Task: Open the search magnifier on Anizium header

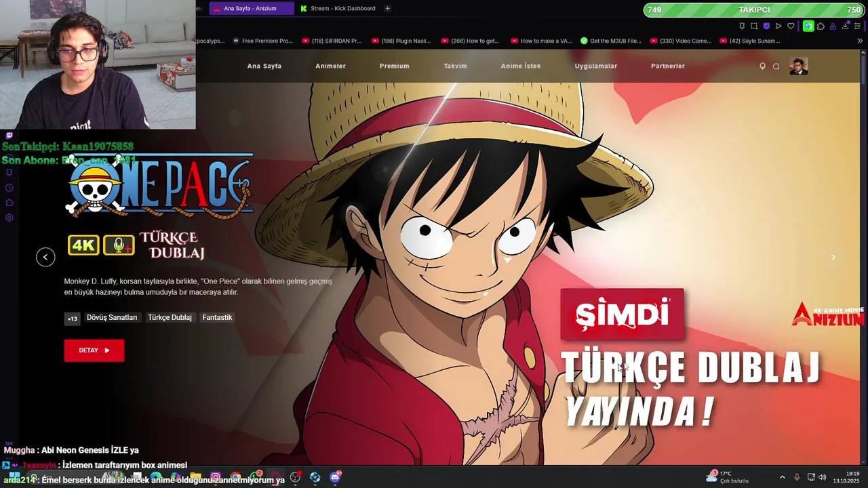Action: (x=776, y=66)
